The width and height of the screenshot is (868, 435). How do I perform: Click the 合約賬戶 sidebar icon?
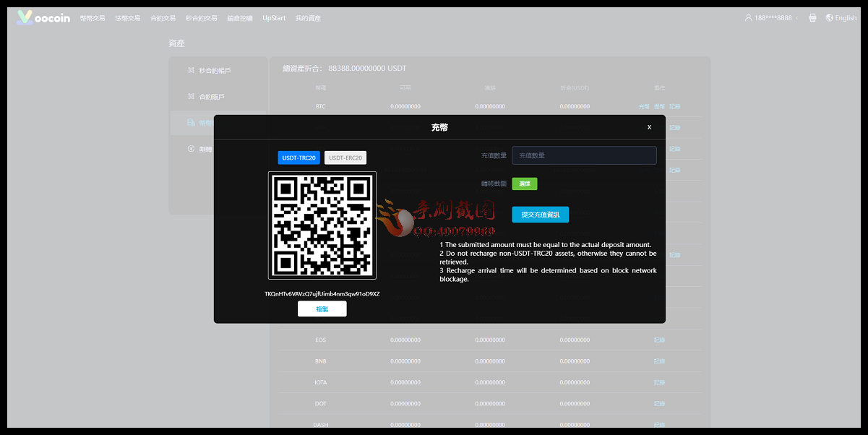pos(191,96)
